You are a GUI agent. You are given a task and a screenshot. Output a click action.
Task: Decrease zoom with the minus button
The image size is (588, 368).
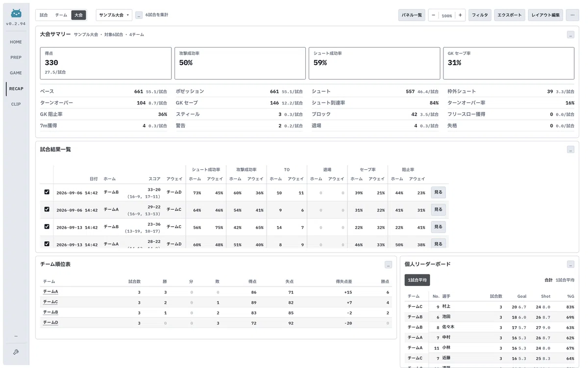(433, 15)
